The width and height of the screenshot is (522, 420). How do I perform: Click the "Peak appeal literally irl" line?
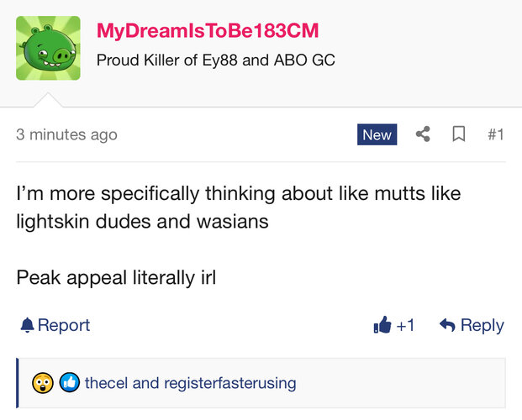tap(116, 277)
